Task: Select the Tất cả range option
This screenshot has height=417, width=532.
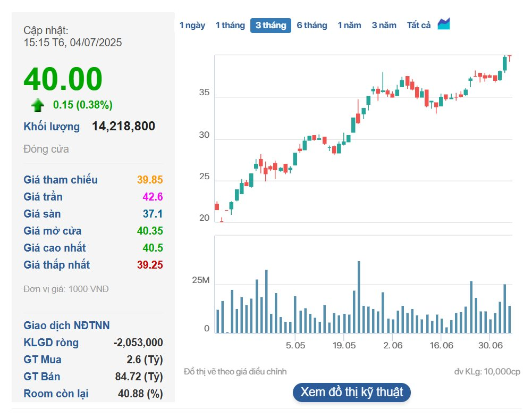Action: (x=418, y=26)
